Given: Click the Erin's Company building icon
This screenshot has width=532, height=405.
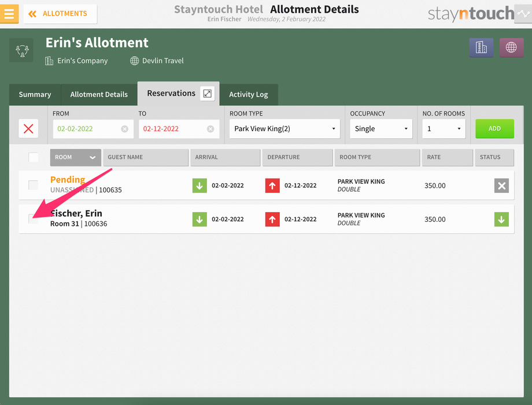Looking at the screenshot, I should (x=49, y=61).
